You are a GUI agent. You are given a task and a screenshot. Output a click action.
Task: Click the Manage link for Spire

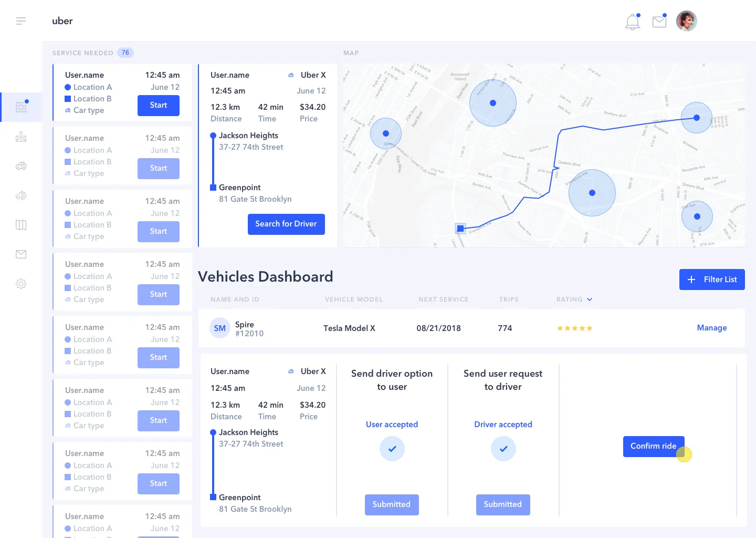pos(712,328)
